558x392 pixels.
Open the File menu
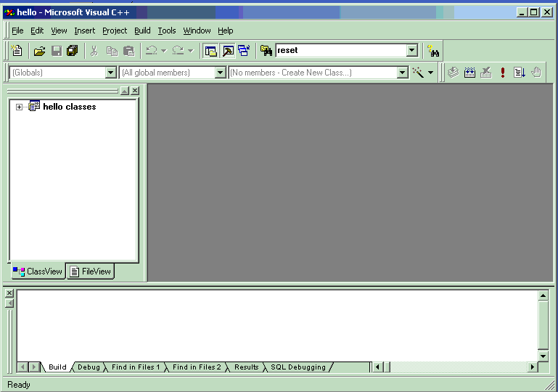17,30
